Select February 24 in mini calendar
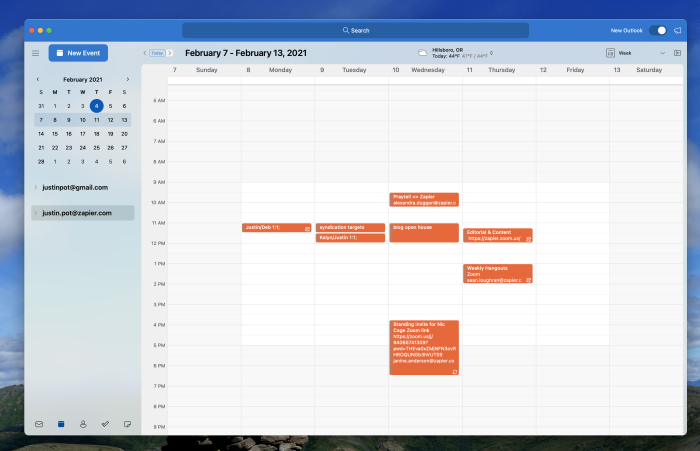 pos(83,147)
